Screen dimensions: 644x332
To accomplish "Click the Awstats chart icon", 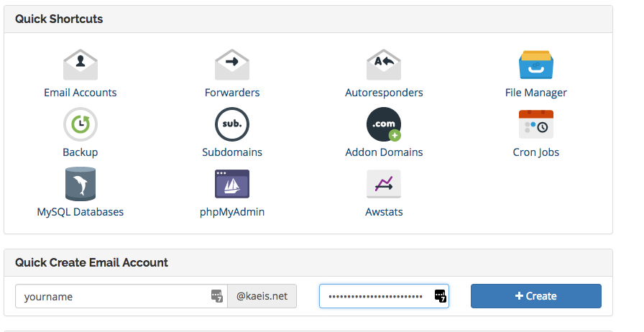I will (x=383, y=184).
